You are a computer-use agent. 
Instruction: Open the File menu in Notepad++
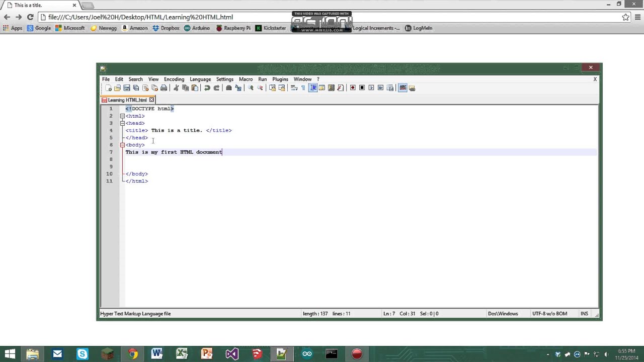(x=106, y=79)
